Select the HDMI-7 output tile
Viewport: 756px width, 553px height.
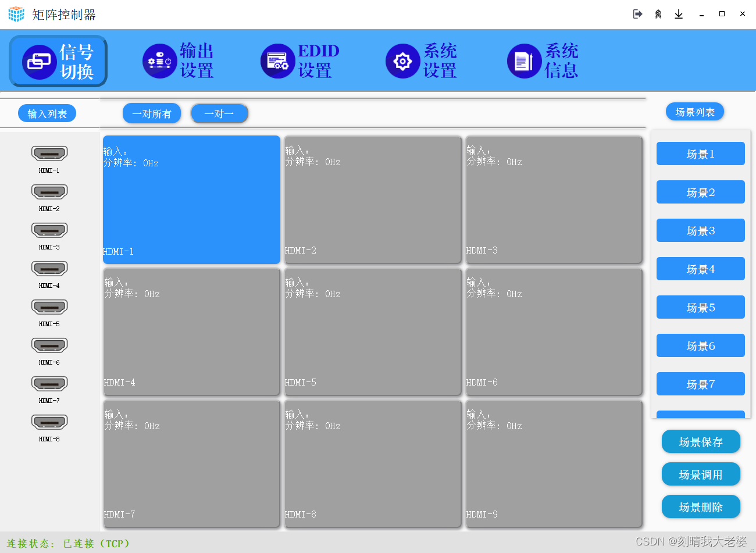tap(191, 463)
